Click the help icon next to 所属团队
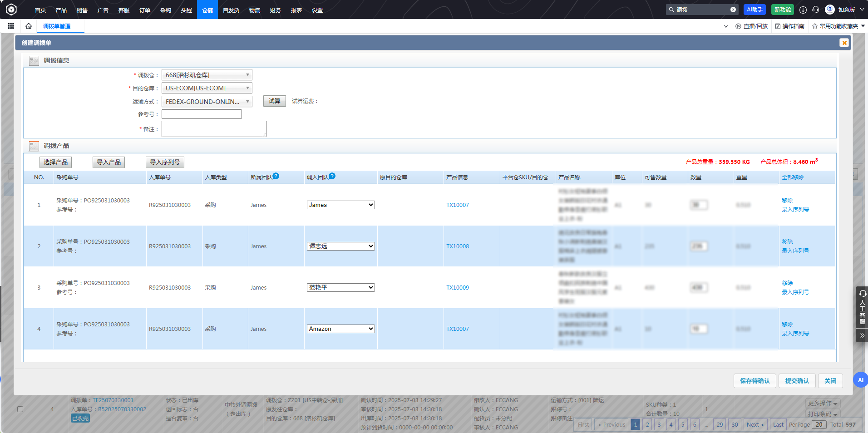 pyautogui.click(x=276, y=176)
